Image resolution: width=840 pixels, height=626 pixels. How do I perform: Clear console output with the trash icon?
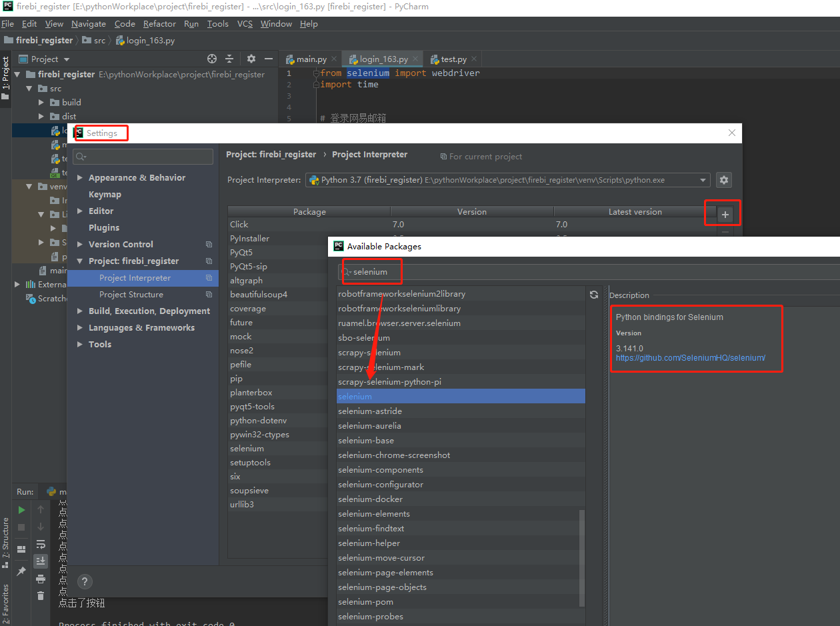(x=41, y=596)
